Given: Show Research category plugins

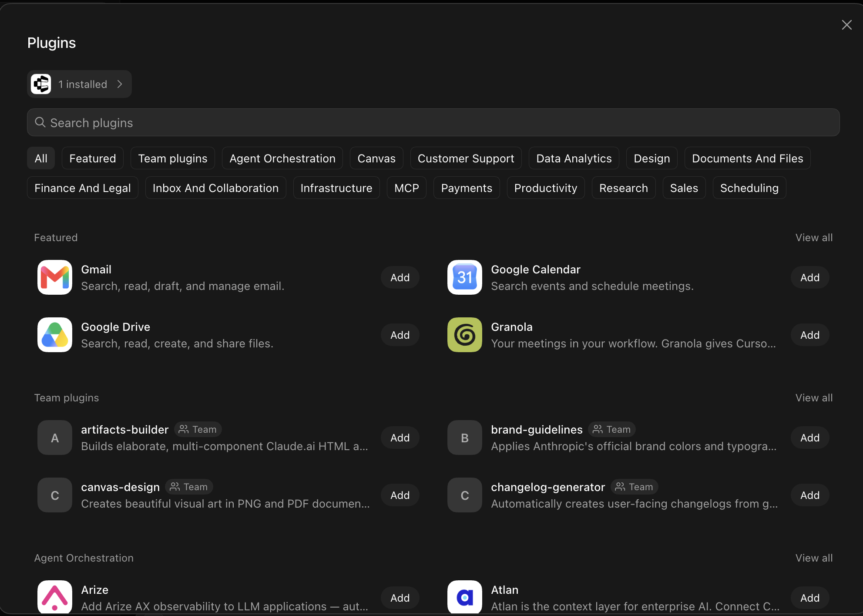Looking at the screenshot, I should coord(624,188).
